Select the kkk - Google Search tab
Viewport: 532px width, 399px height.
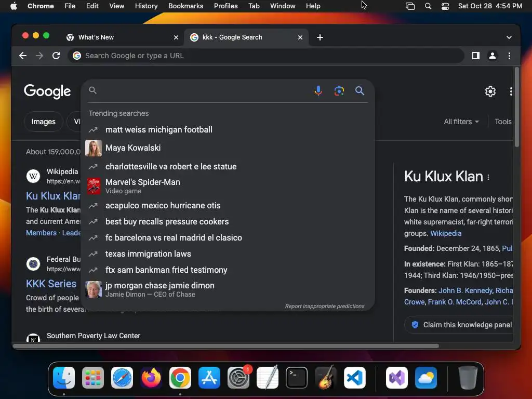pos(246,37)
